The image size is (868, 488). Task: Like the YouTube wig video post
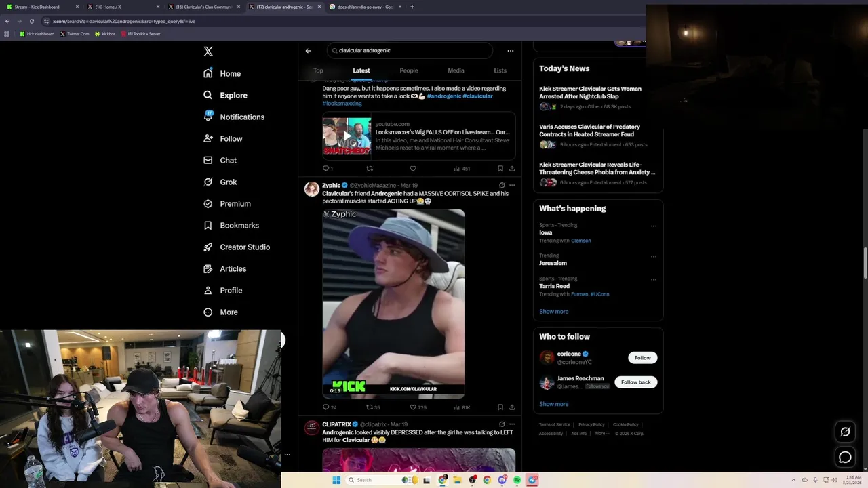[x=413, y=169]
